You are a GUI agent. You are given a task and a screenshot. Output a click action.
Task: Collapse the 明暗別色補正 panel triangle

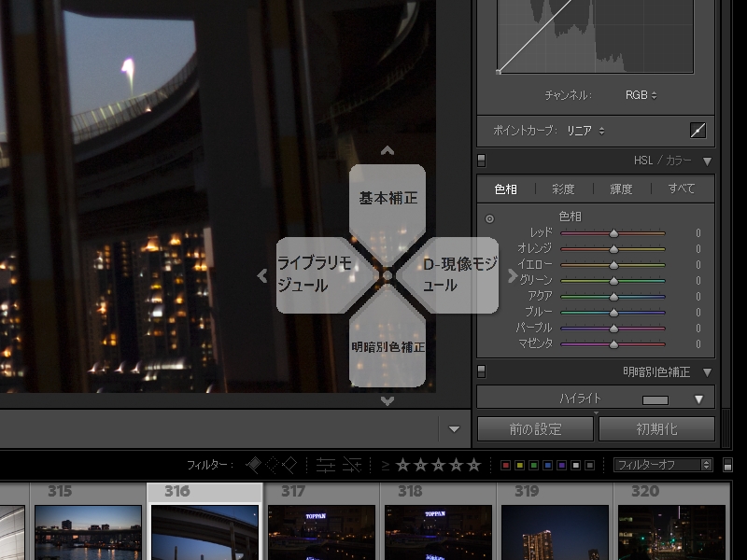pyautogui.click(x=707, y=372)
